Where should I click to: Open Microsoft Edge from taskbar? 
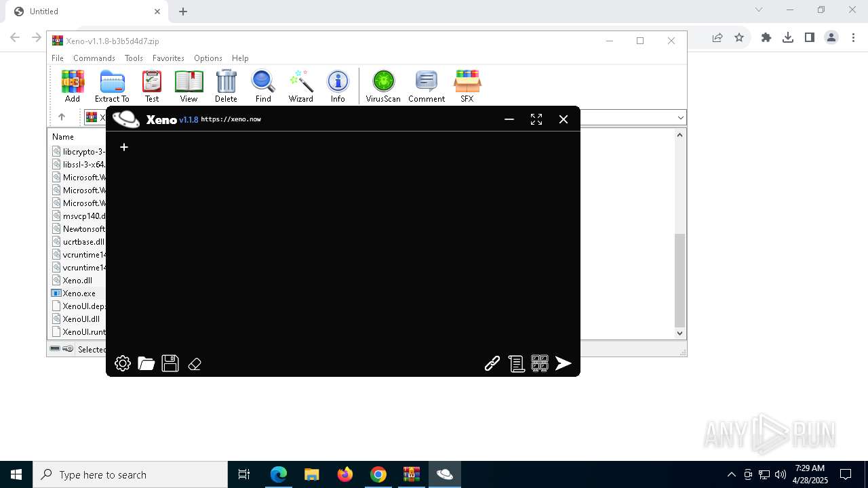click(x=279, y=474)
